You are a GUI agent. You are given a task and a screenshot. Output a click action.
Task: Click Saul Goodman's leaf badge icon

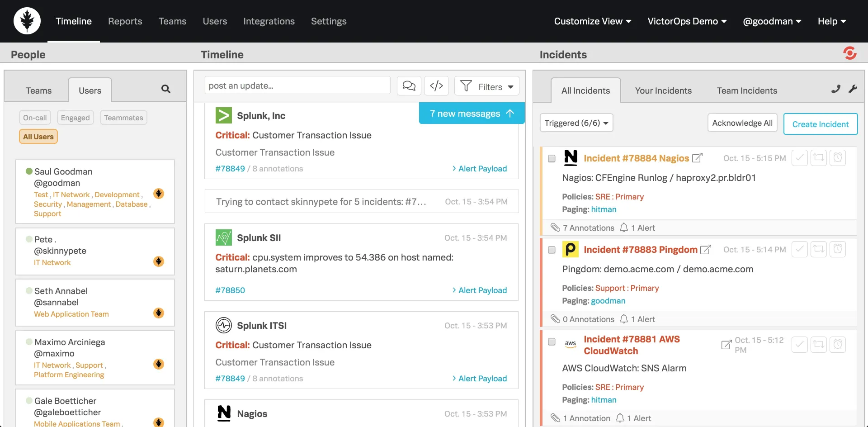(159, 194)
